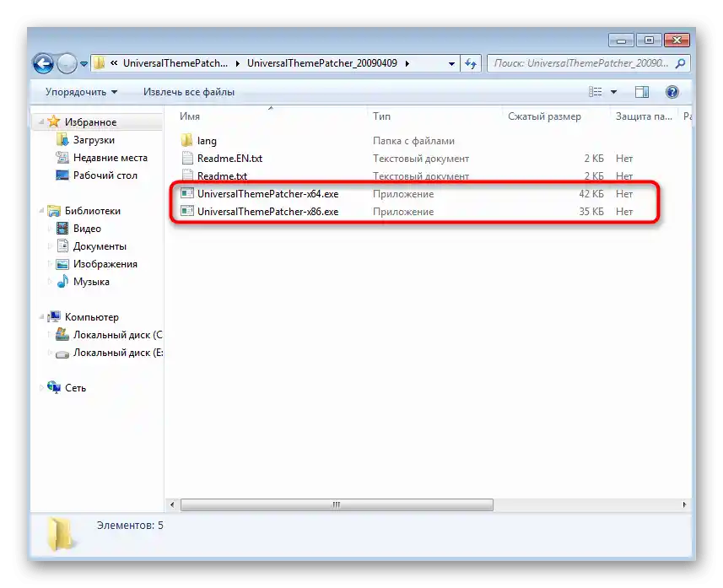This screenshot has height=588, width=723.
Task: Click the Back navigation arrow
Action: [x=43, y=63]
